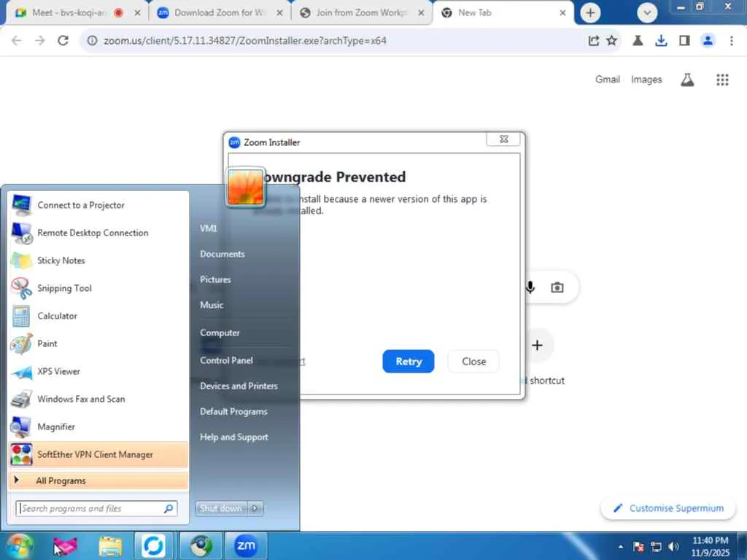Show hidden tray icons arrow
Viewport: 747px width, 560px height.
pos(620,547)
